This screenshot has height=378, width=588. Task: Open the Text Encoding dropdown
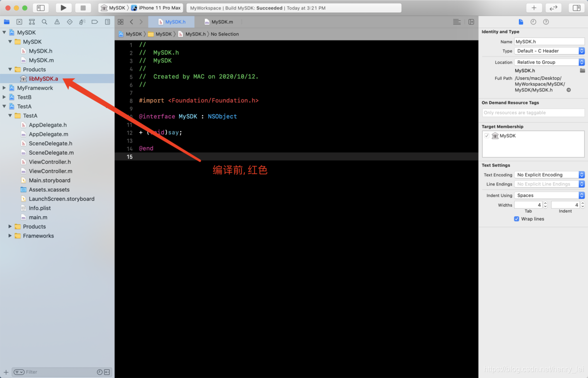click(549, 175)
